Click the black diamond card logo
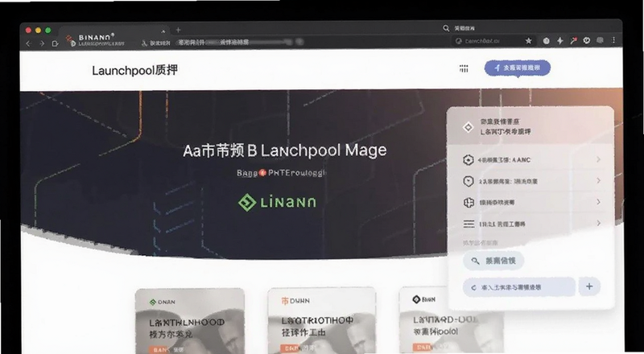The image size is (644, 354). pos(416,299)
